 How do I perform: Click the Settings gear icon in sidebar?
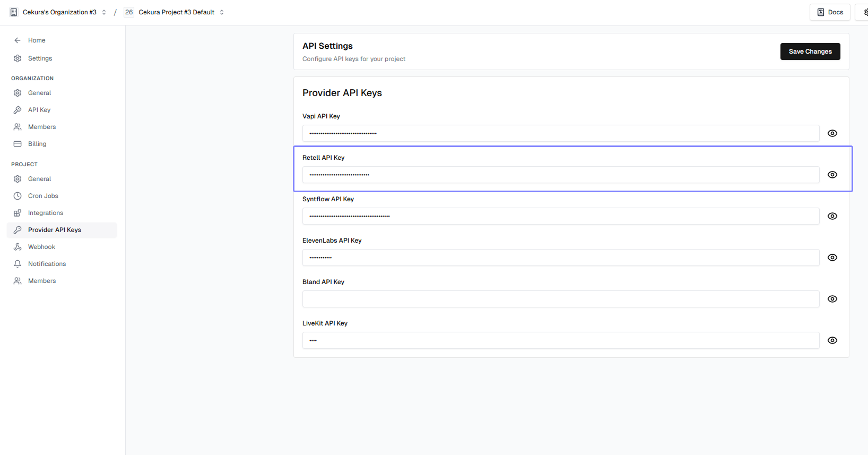tap(18, 58)
